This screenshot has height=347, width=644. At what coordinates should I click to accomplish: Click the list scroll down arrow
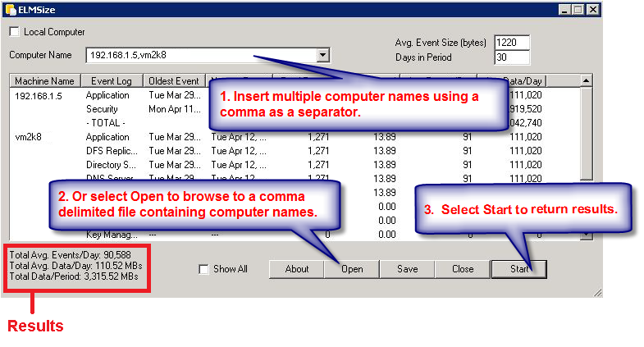coord(586,235)
